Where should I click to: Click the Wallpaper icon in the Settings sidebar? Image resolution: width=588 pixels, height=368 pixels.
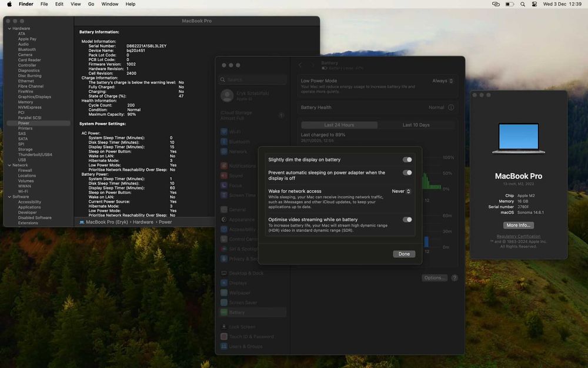tap(224, 293)
